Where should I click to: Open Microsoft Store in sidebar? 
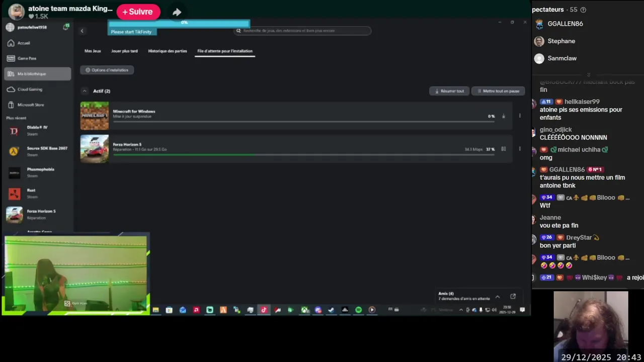click(37, 105)
